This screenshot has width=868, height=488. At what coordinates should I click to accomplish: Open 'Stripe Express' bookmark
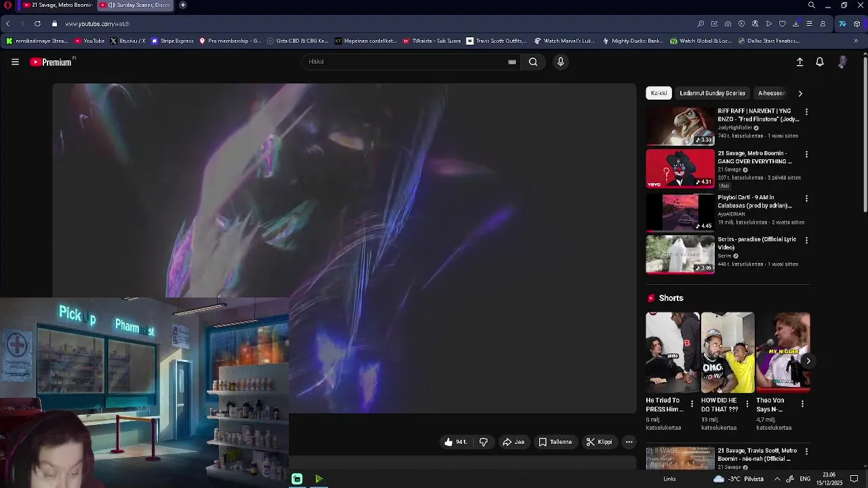pyautogui.click(x=172, y=41)
